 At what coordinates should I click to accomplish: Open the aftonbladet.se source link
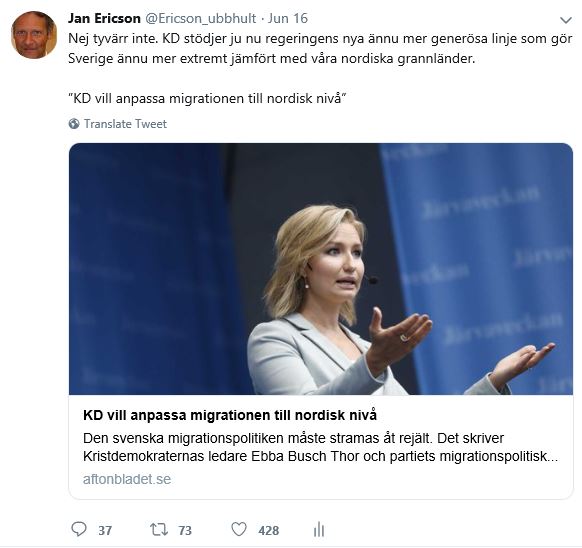tap(127, 479)
